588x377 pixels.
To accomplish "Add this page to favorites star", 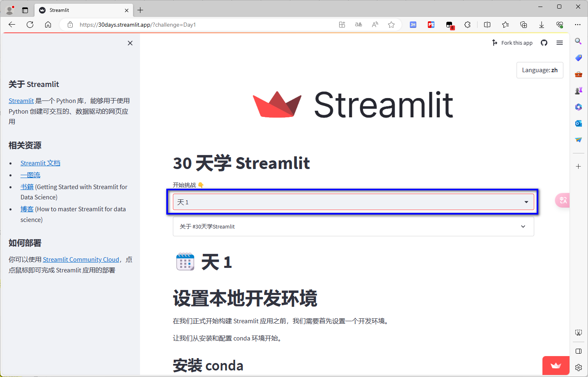I will (391, 25).
